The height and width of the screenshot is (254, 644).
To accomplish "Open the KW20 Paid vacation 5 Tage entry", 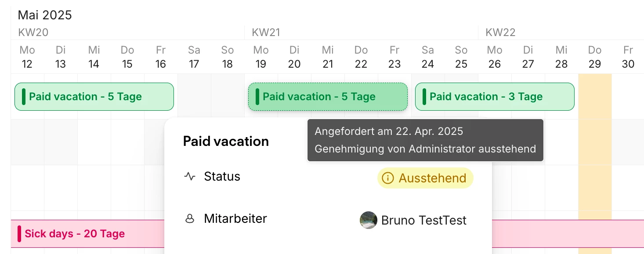I will [x=94, y=97].
